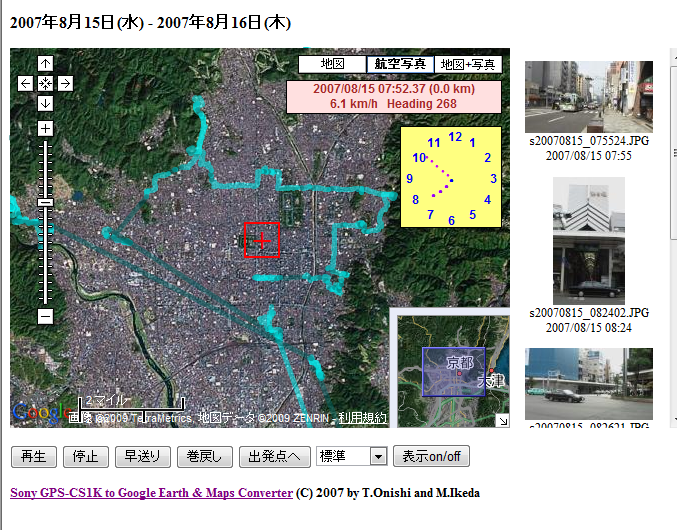Open Sony GPS-CS1K Converter link
This screenshot has width=677, height=530.
[152, 493]
